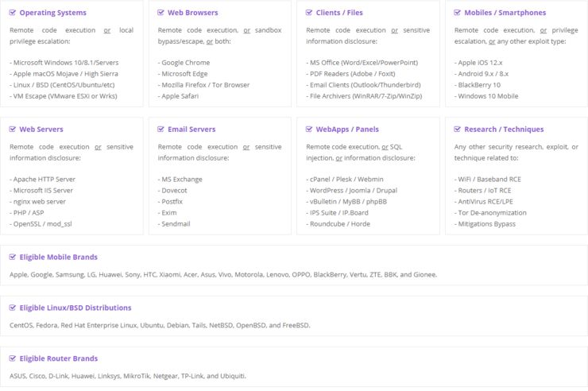Click the Mobiles / Smartphones check icon
The height and width of the screenshot is (391, 588).
coord(458,13)
